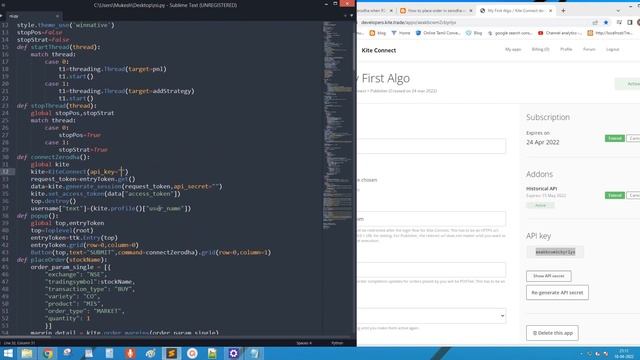This screenshot has height=360, width=640.
Task: Click the share page icon in address bar
Action: pos(595,22)
